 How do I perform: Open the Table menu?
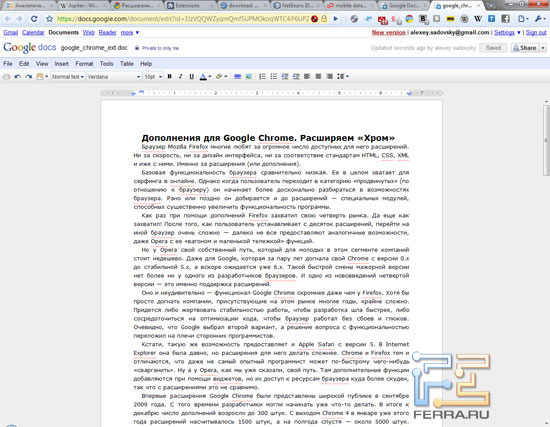tap(127, 64)
